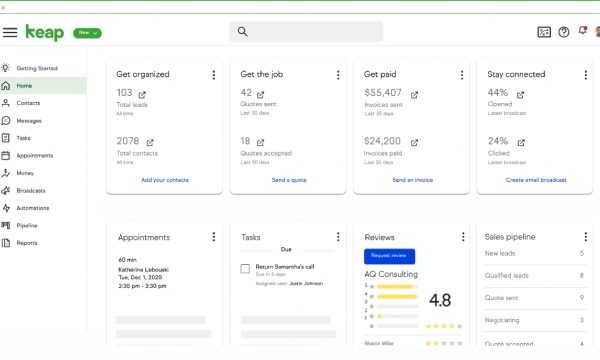Open the hamburger navigation menu

(10, 33)
